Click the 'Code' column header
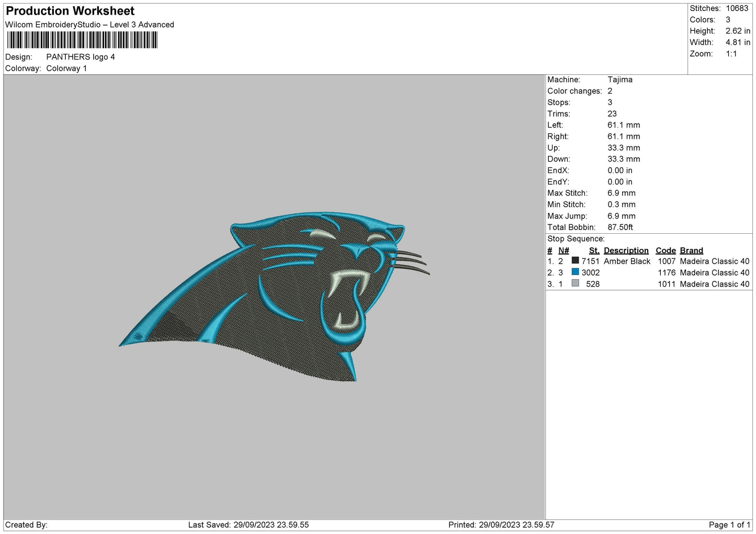Screen dimensions: 756x534 tap(665, 251)
